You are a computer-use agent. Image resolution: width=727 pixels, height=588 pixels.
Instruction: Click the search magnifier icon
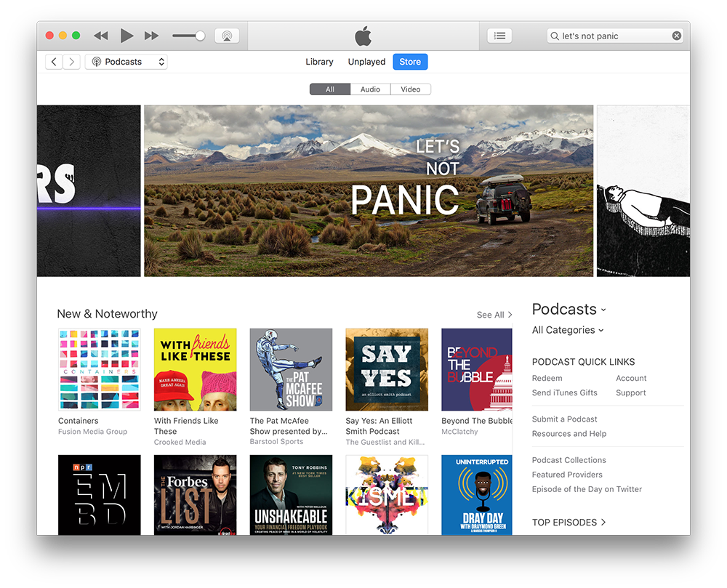[555, 36]
